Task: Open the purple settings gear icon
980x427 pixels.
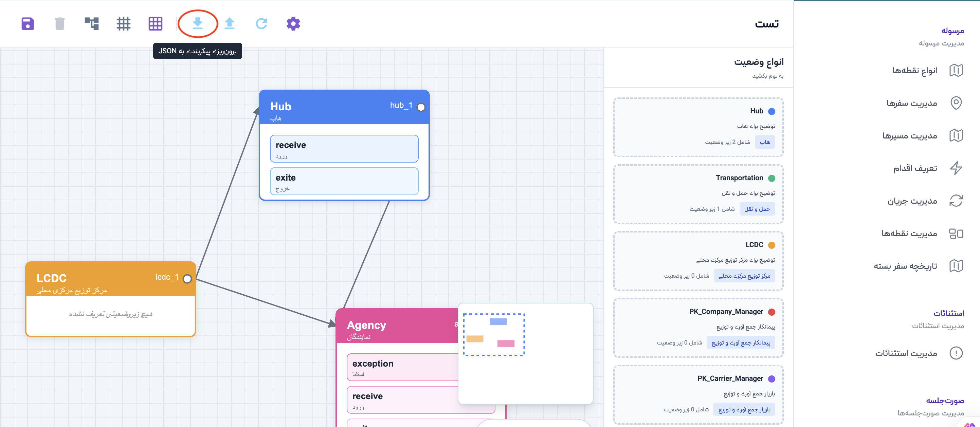Action: click(293, 23)
